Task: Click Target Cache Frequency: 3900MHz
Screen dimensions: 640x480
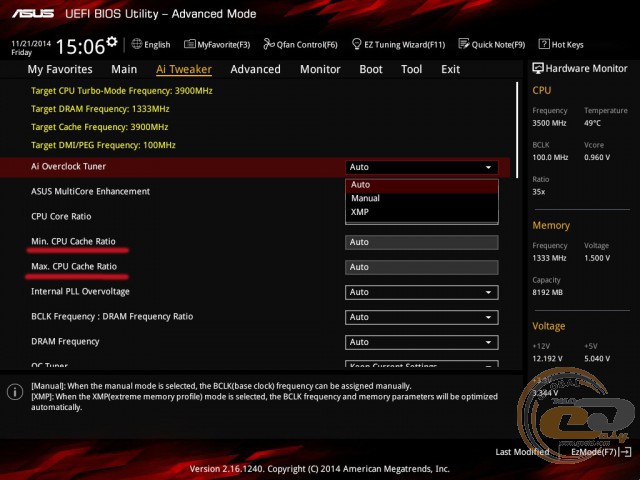Action: [100, 127]
